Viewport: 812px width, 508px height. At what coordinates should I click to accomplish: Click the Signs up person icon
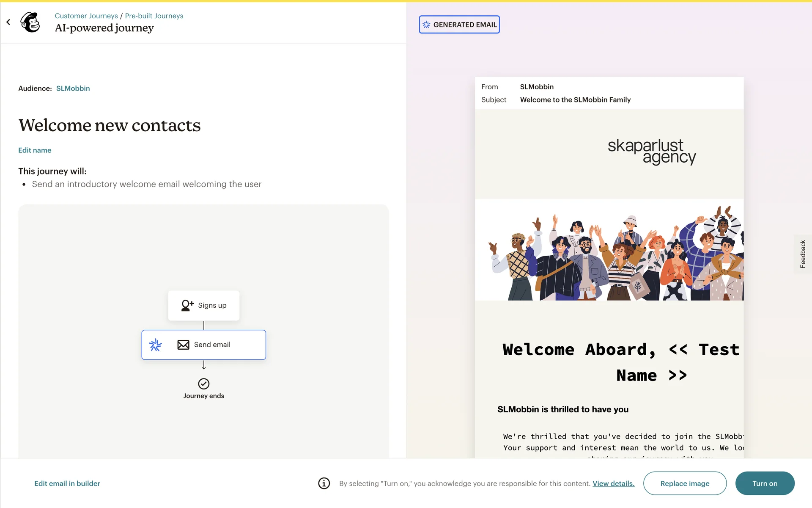tap(187, 305)
